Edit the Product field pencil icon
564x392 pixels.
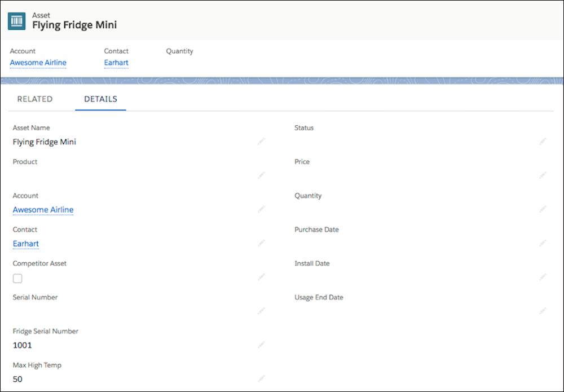point(262,175)
